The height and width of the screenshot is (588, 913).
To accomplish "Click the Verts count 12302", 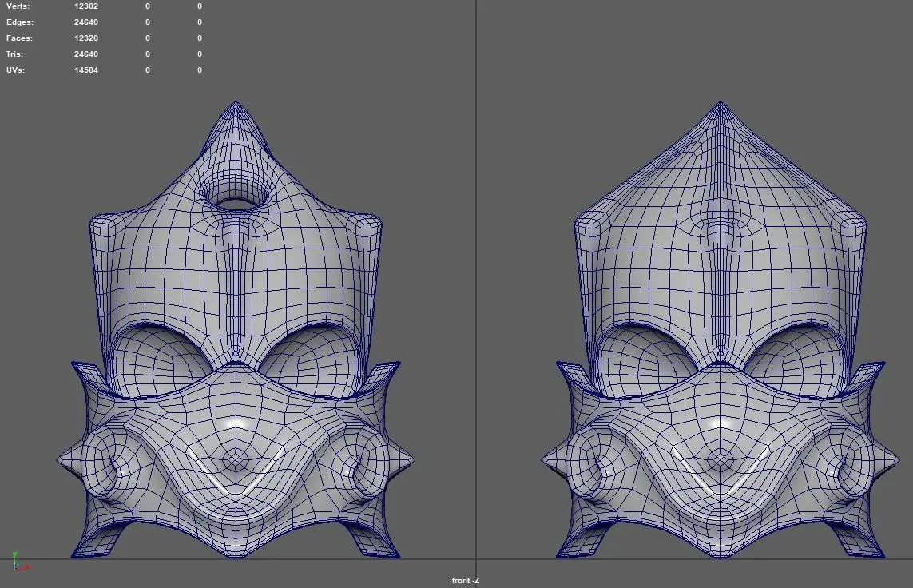I will click(86, 6).
